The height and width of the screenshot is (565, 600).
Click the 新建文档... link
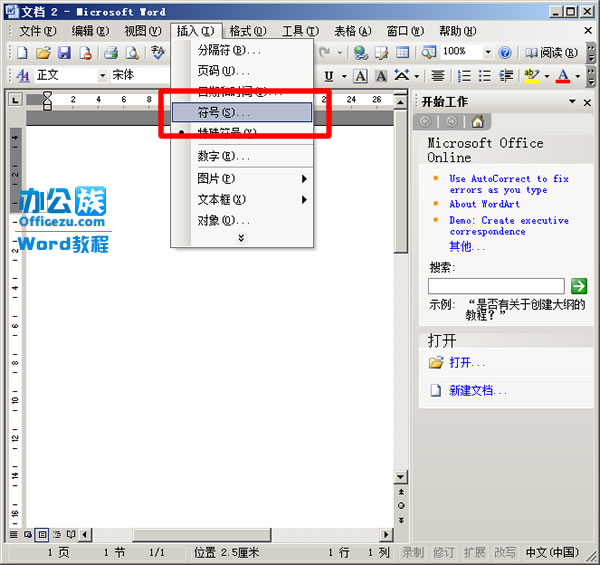point(478,390)
